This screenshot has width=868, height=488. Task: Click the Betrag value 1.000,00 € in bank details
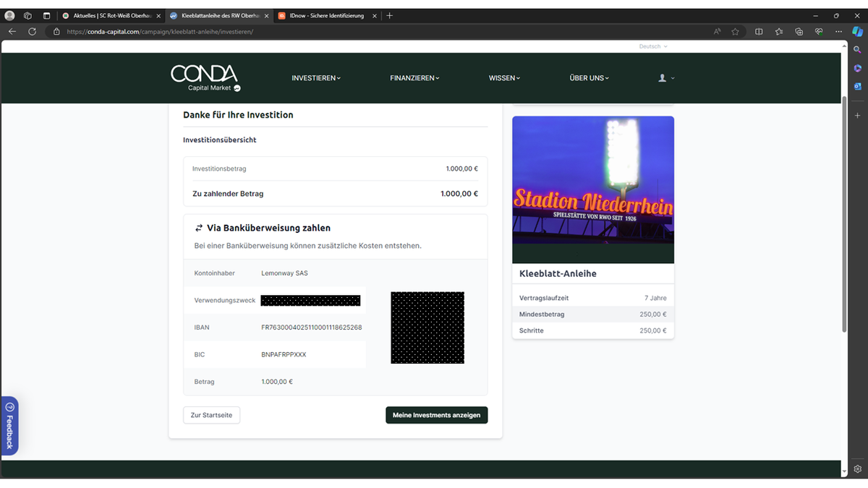[x=277, y=382]
